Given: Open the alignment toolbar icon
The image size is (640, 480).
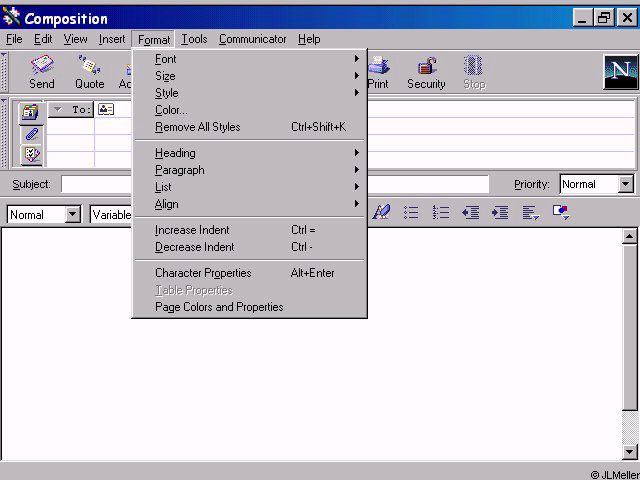Looking at the screenshot, I should click(x=531, y=212).
